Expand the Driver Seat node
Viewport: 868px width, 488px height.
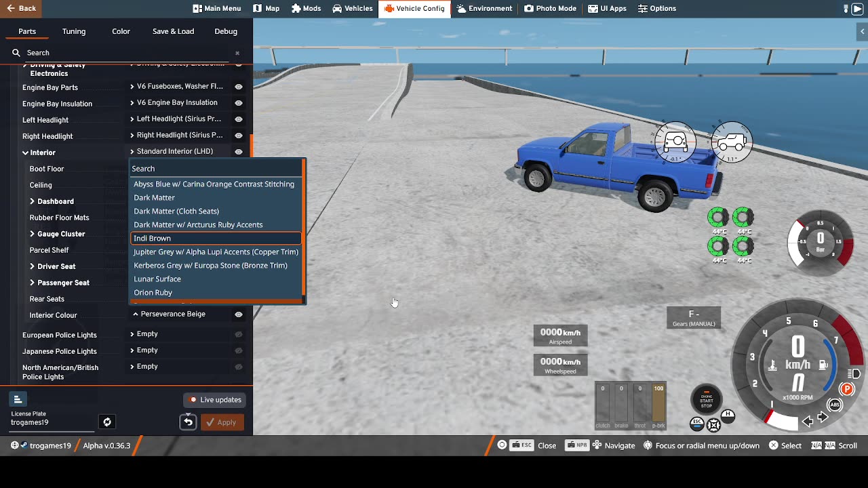pyautogui.click(x=32, y=266)
